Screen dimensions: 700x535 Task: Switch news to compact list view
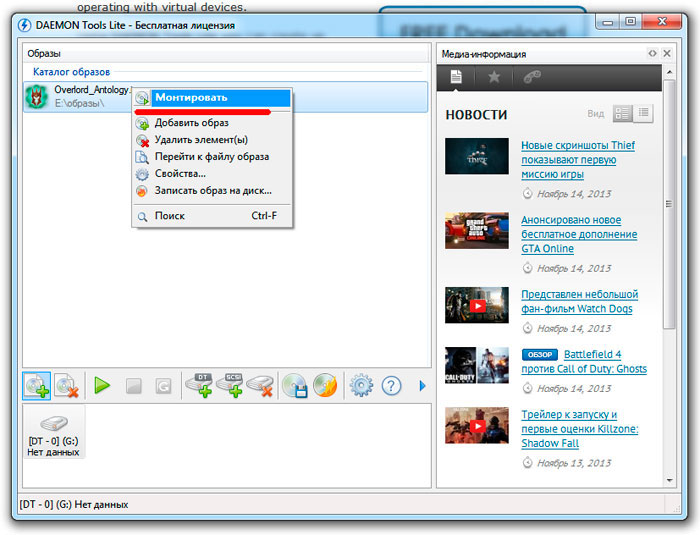pyautogui.click(x=643, y=113)
